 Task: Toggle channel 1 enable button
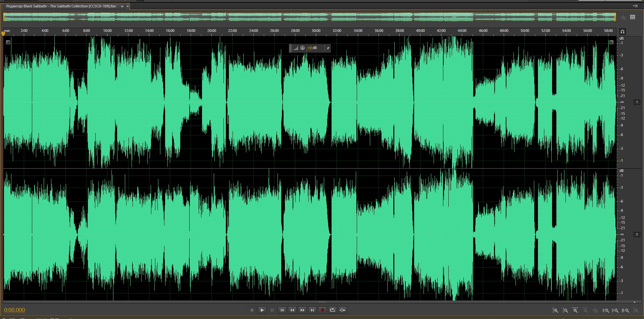click(x=637, y=102)
